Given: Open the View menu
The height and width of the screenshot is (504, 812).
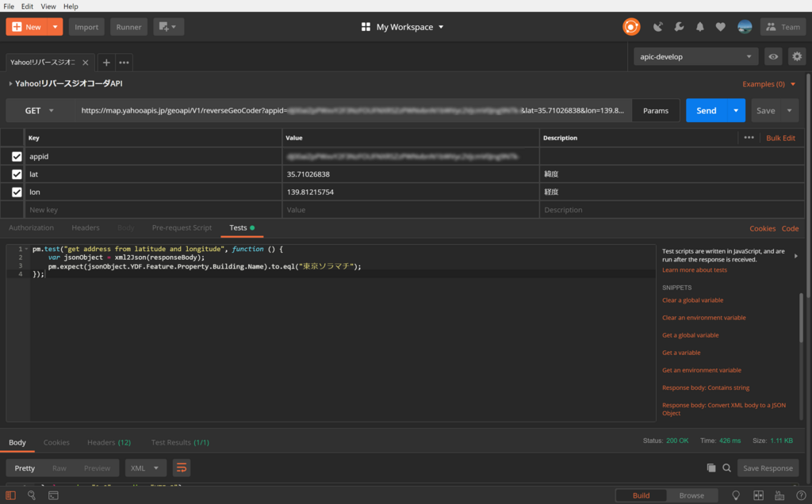Looking at the screenshot, I should [48, 6].
